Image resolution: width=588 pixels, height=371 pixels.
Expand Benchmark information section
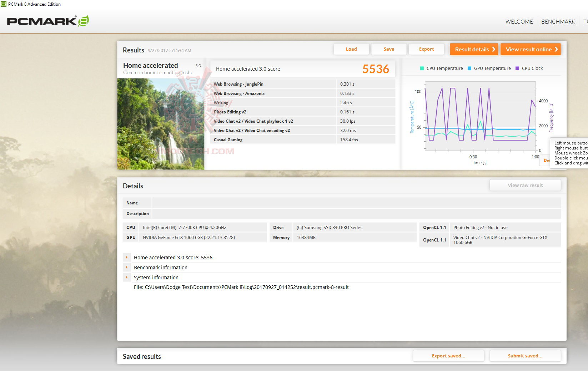pos(126,267)
